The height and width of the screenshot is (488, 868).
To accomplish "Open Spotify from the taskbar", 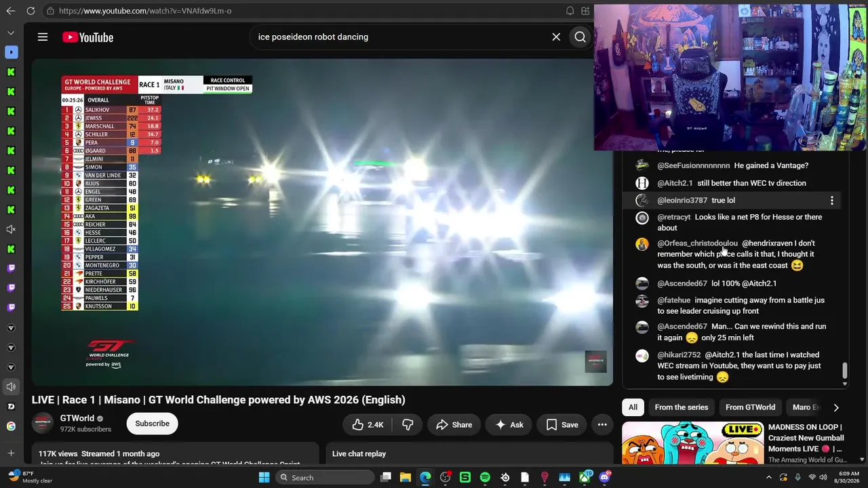I will [485, 477].
